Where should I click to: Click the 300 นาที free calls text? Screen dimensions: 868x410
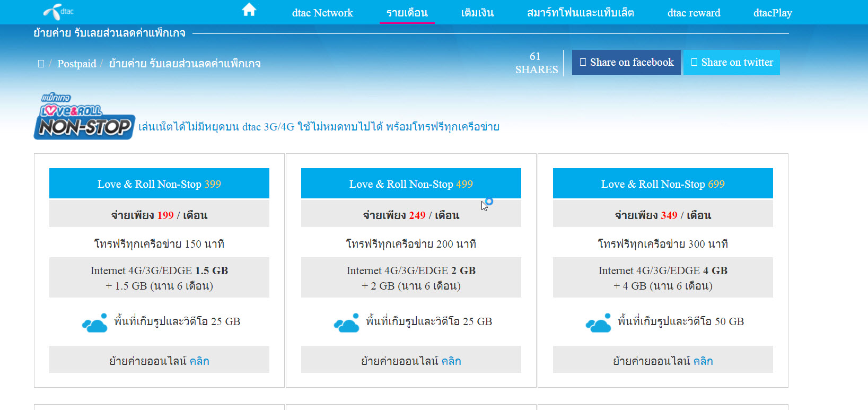[663, 243]
